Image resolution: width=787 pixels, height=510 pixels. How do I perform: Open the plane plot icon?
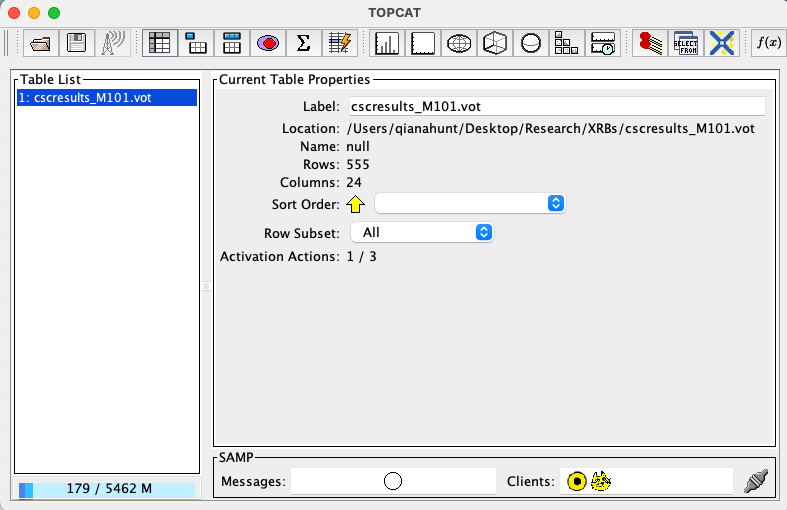point(423,44)
